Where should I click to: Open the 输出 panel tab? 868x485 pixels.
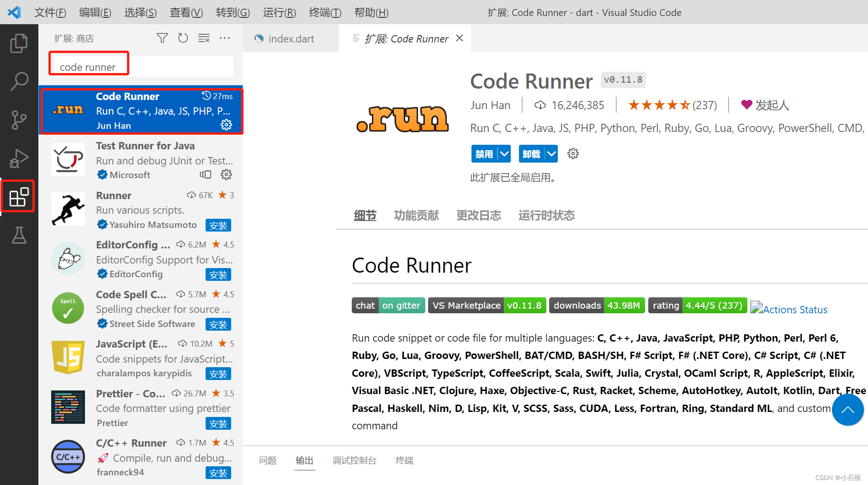point(304,460)
